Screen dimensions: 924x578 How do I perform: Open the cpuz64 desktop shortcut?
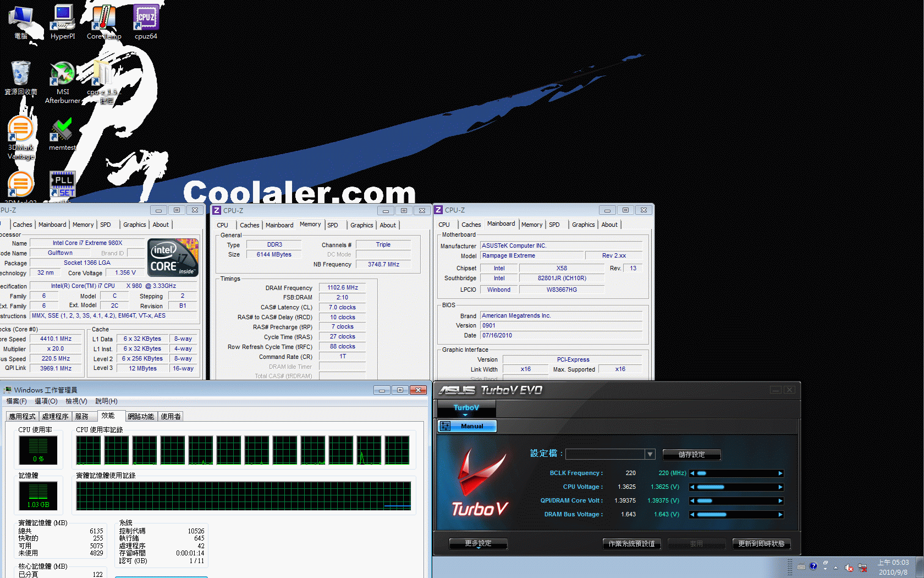click(x=146, y=22)
